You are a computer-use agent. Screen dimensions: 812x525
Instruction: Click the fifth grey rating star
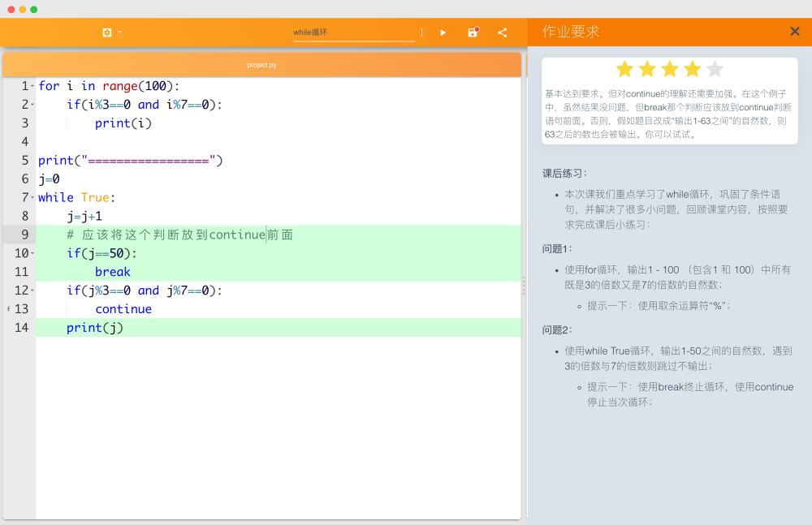[x=715, y=69]
